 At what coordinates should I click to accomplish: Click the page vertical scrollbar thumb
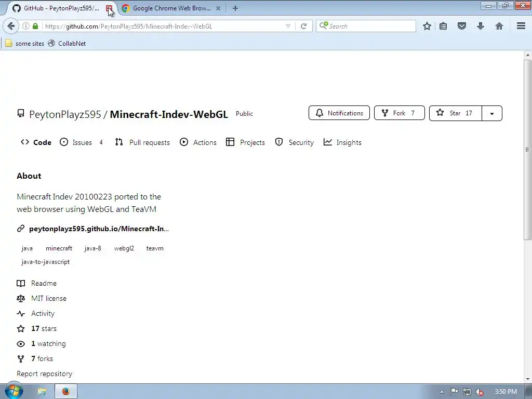527,149
